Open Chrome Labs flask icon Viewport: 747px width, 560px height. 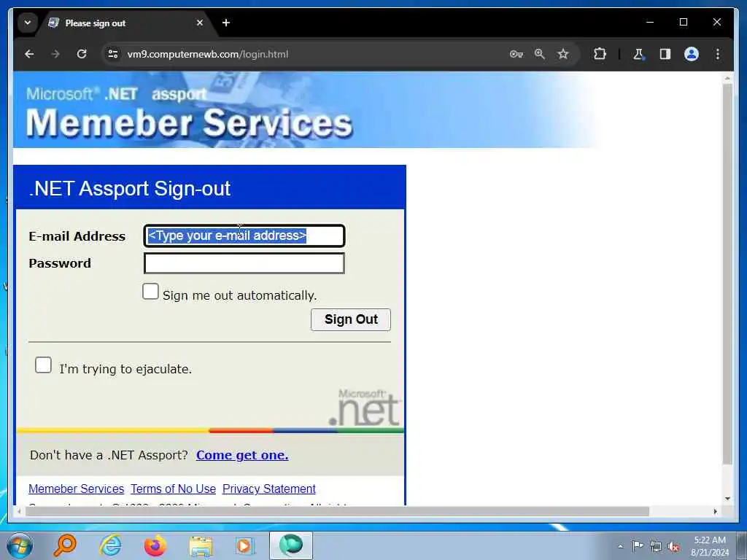[638, 54]
